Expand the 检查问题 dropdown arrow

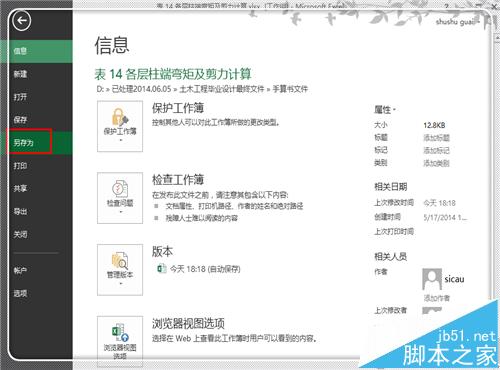pyautogui.click(x=121, y=212)
